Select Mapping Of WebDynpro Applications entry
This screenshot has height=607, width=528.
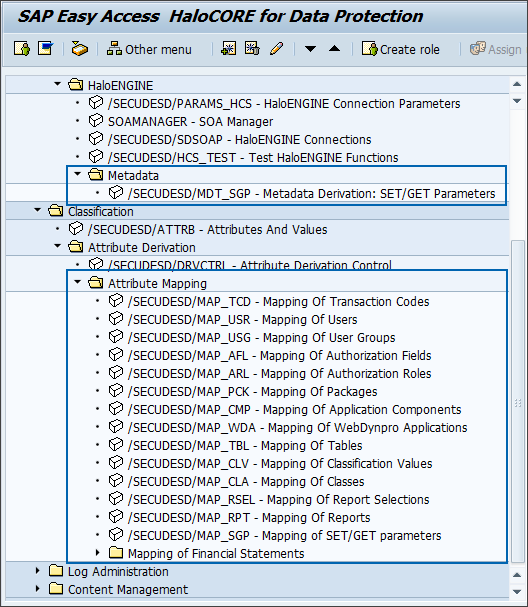[x=298, y=428]
